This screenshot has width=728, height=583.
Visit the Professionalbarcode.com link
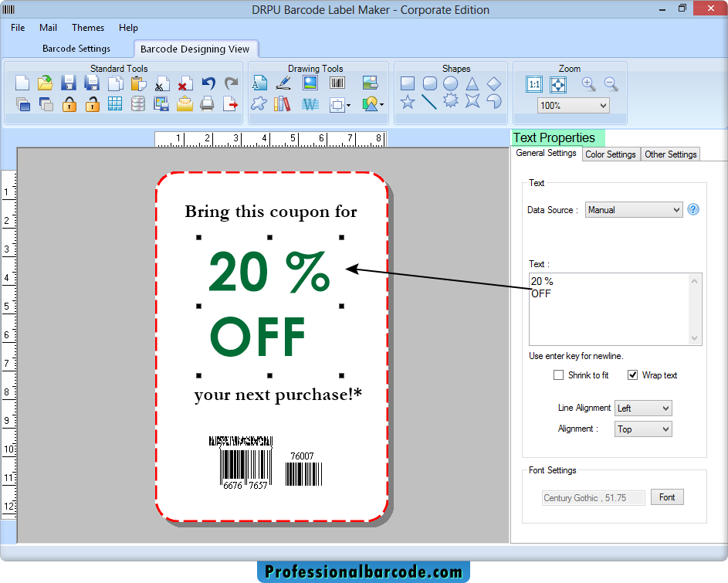click(x=363, y=571)
